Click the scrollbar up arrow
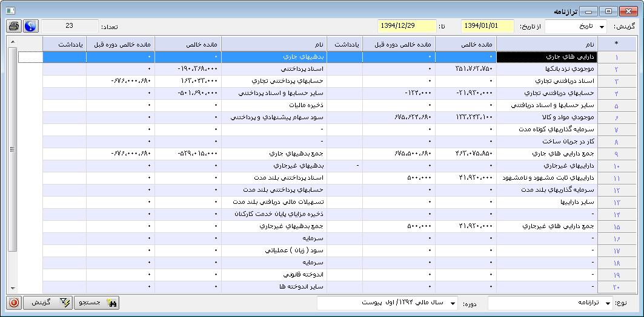 [12, 42]
